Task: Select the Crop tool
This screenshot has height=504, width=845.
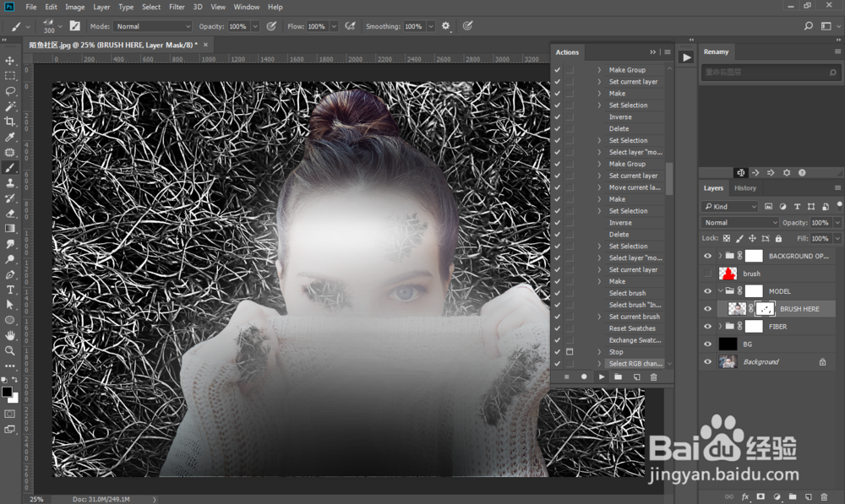Action: (9, 122)
